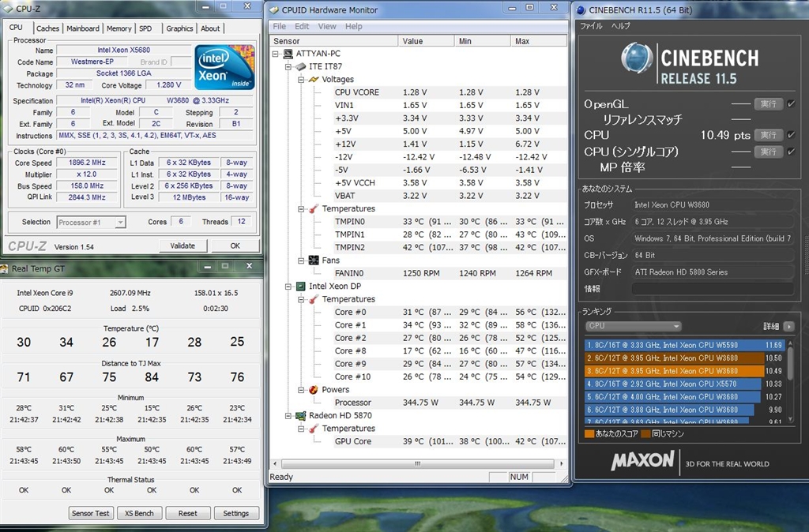809x532 pixels.
Task: Click the Sensor Test button
Action: pyautogui.click(x=91, y=513)
